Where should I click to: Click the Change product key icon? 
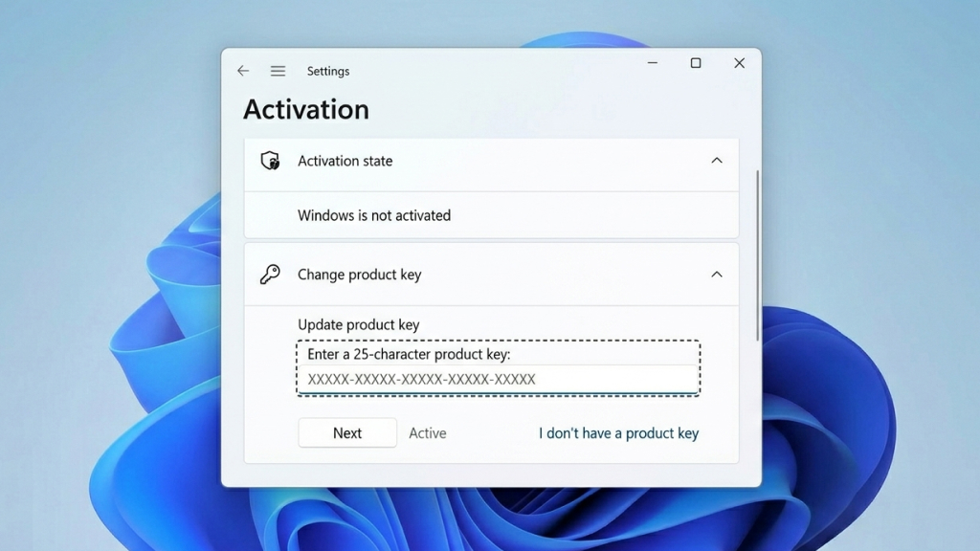point(270,274)
